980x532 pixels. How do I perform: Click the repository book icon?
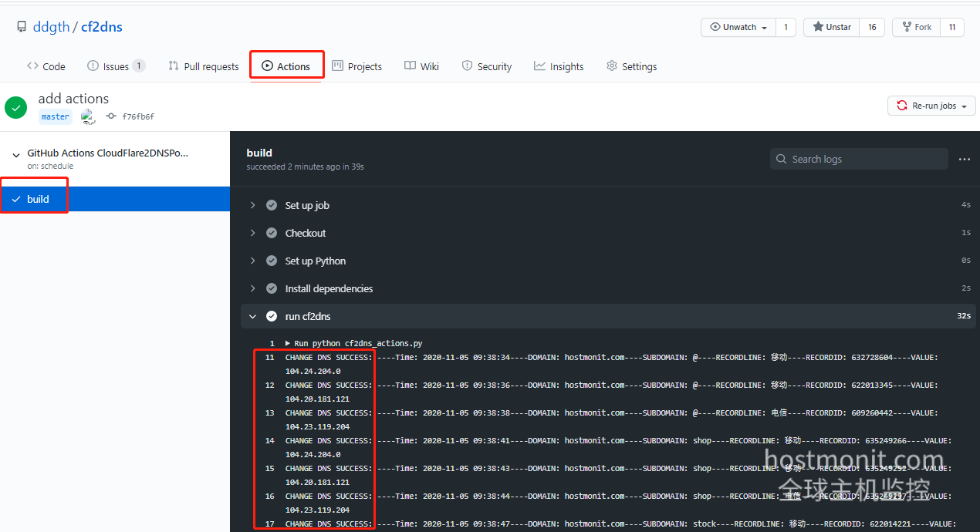(22, 27)
